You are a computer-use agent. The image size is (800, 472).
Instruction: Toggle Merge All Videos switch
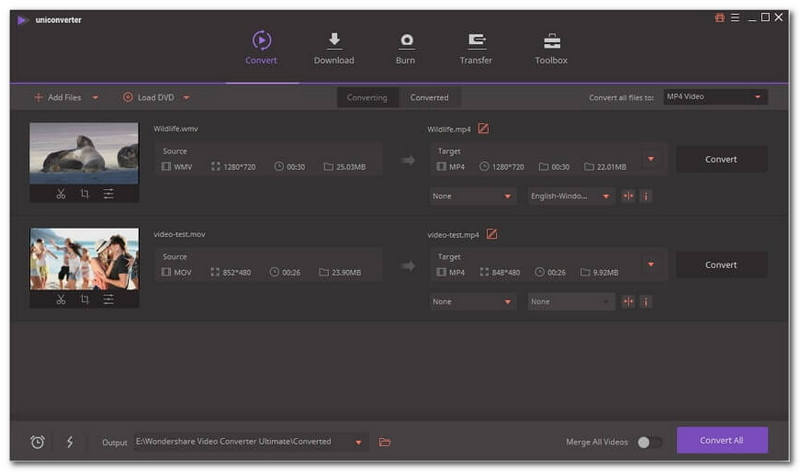pyautogui.click(x=649, y=442)
